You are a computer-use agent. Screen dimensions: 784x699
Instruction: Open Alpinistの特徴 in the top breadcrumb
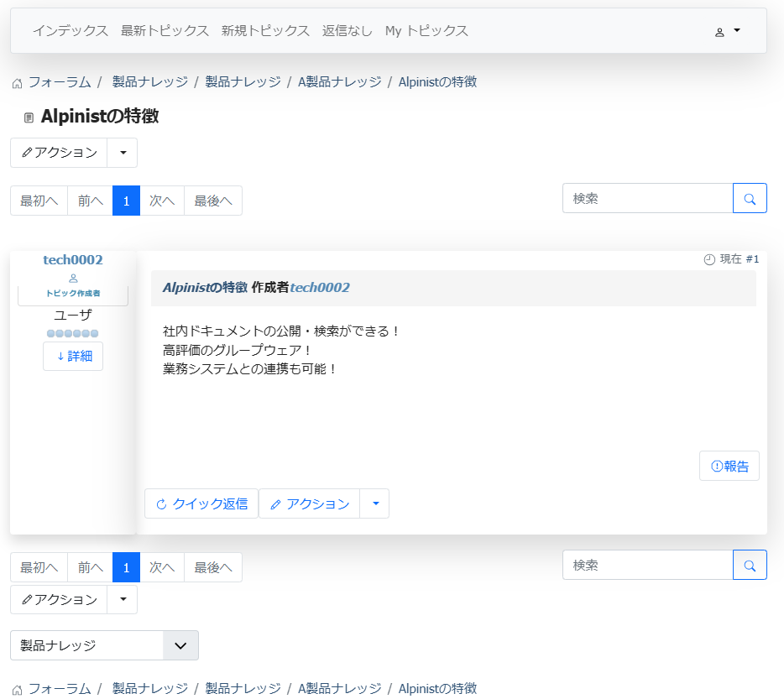[437, 82]
